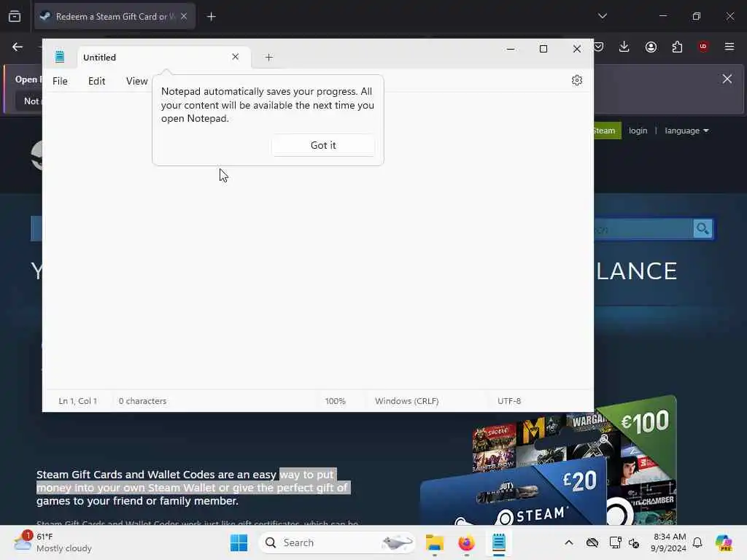Close the Untitled Notepad tab

click(x=236, y=57)
